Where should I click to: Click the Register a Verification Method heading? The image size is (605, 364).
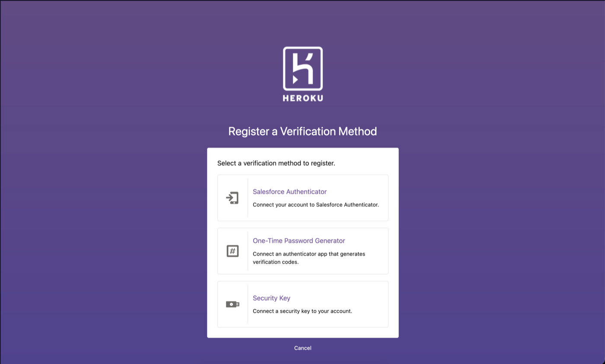pos(302,131)
